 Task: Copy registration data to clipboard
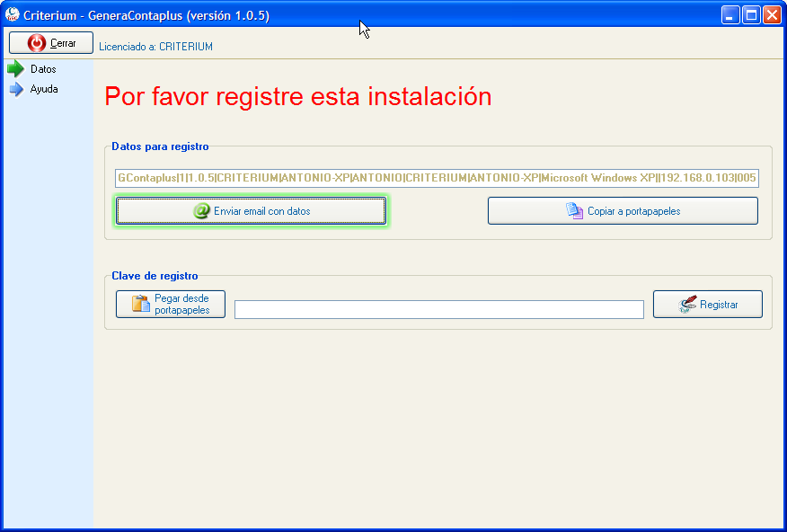[x=623, y=211]
